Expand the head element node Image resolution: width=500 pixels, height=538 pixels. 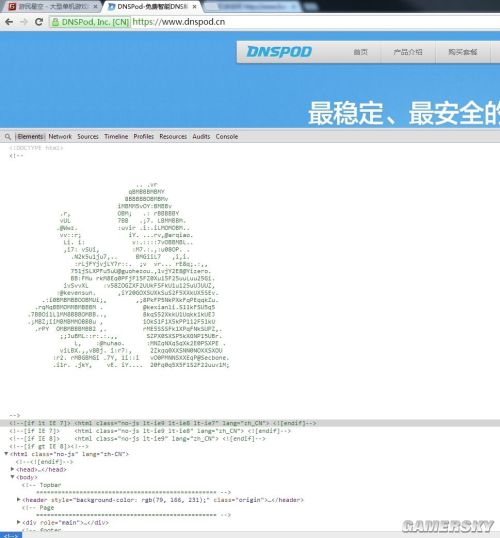pyautogui.click(x=12, y=469)
